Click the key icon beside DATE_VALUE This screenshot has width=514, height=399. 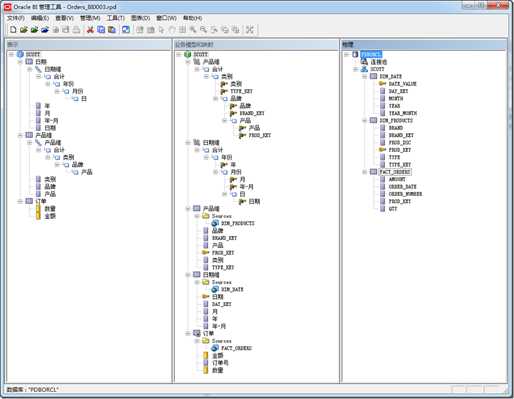tap(382, 84)
